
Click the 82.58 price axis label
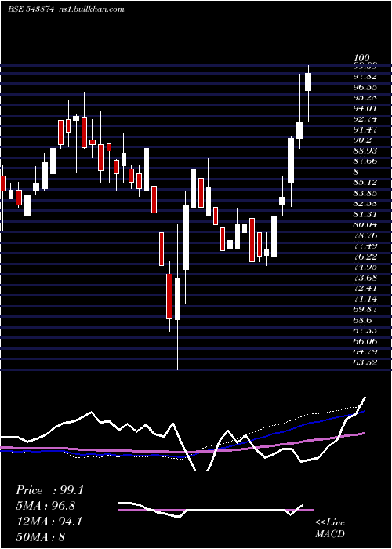(x=365, y=203)
